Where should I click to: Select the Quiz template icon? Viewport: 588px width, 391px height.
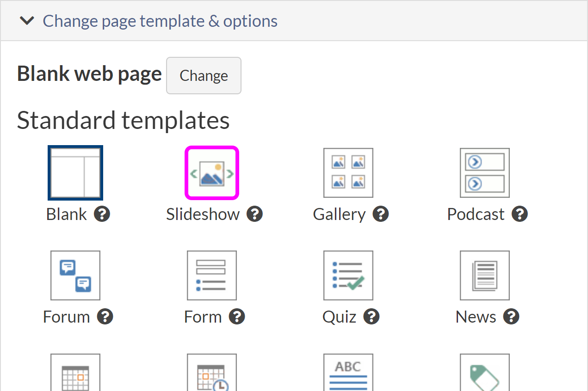click(348, 275)
